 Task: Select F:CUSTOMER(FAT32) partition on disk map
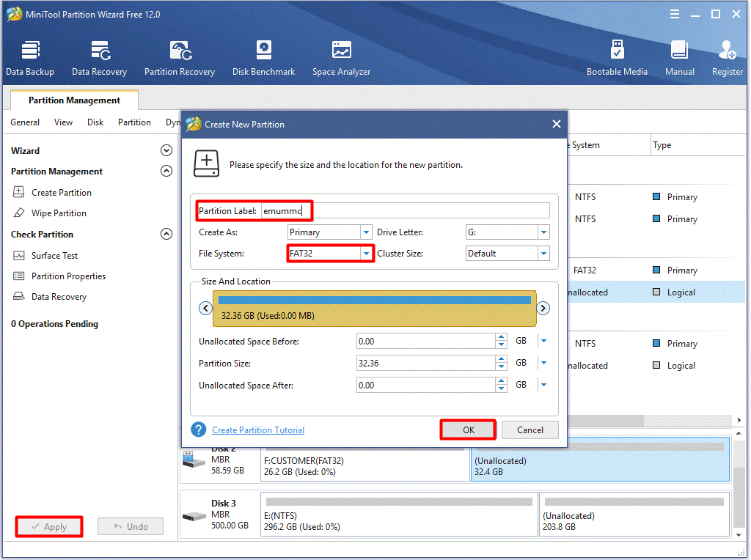(x=365, y=465)
